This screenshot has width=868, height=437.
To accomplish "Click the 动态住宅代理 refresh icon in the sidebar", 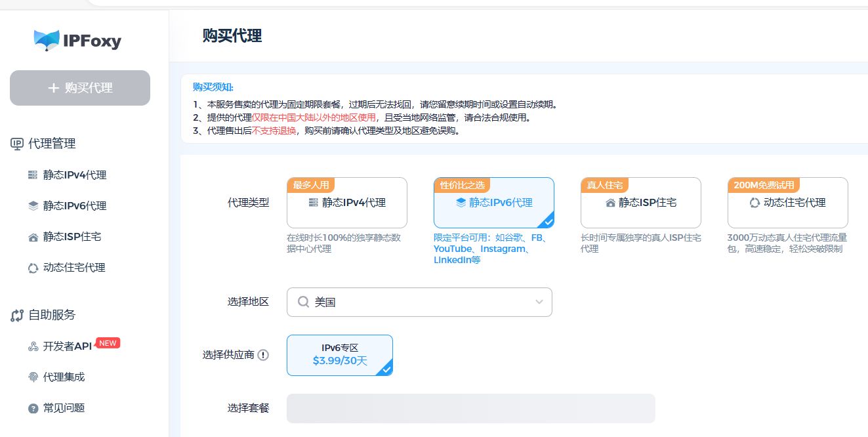I will (33, 268).
